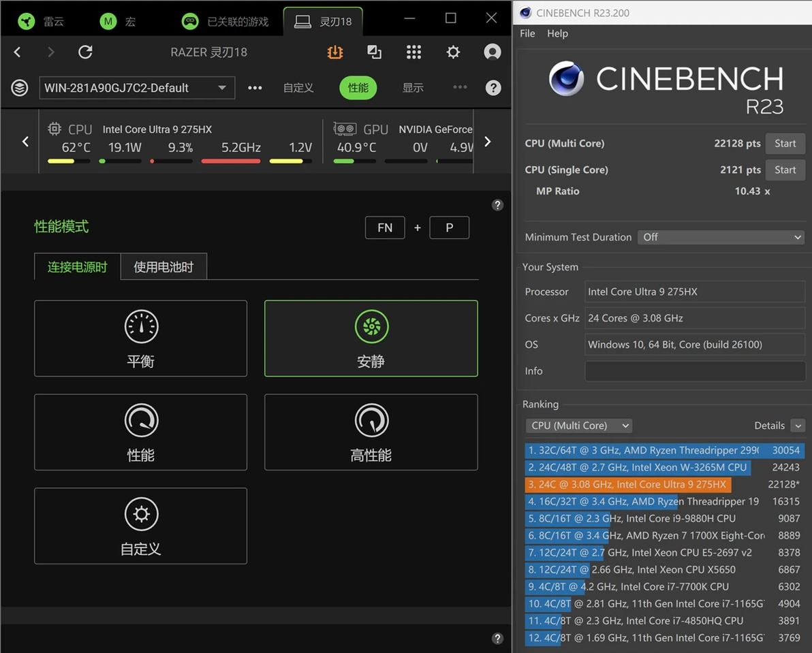This screenshot has width=812, height=653.
Task: Refresh the Razer Synapse page
Action: tap(85, 52)
